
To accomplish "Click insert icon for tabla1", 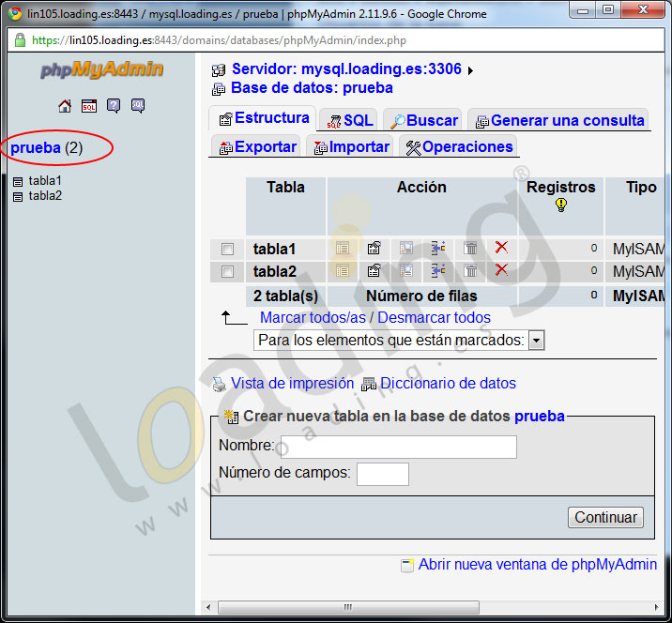I will [x=438, y=248].
